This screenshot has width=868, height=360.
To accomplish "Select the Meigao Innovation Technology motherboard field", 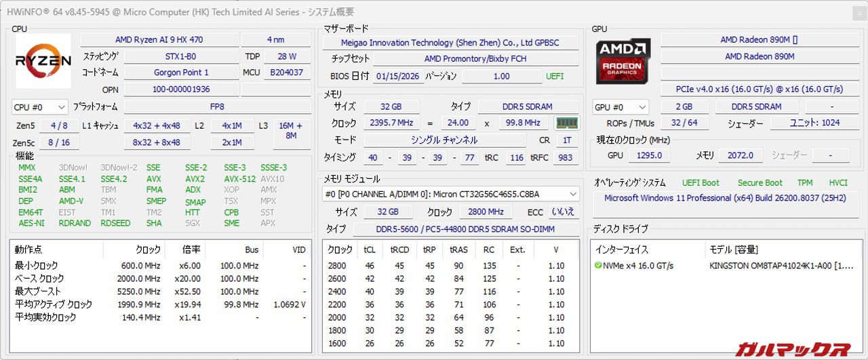I will [450, 43].
